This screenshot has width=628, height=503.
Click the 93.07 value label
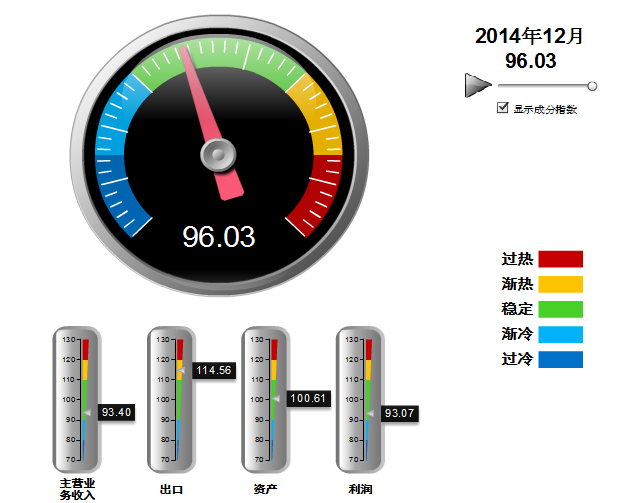click(400, 412)
